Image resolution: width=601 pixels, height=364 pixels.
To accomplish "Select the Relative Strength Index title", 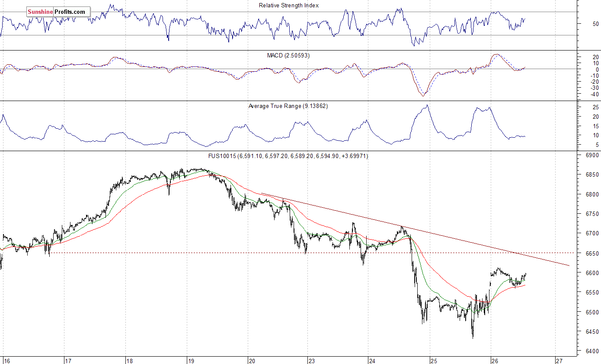I will coord(289,6).
